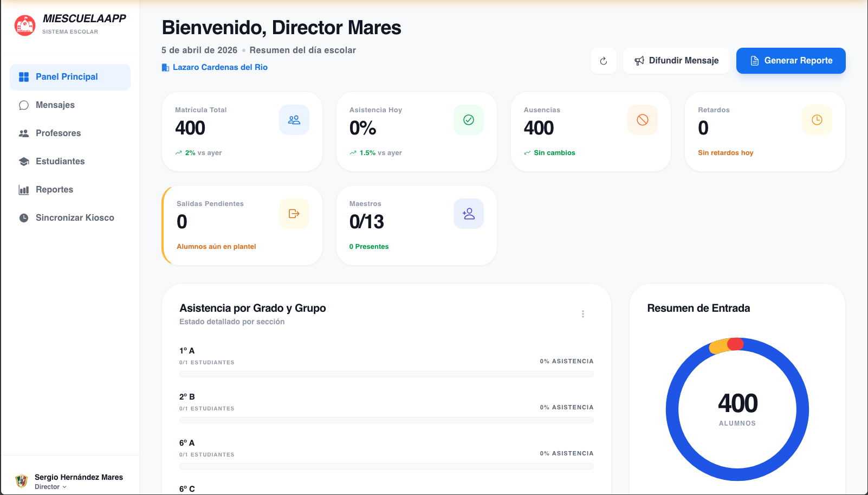This screenshot has height=495, width=868.
Task: Open Mensajes via the chat bubble icon
Action: tap(24, 105)
